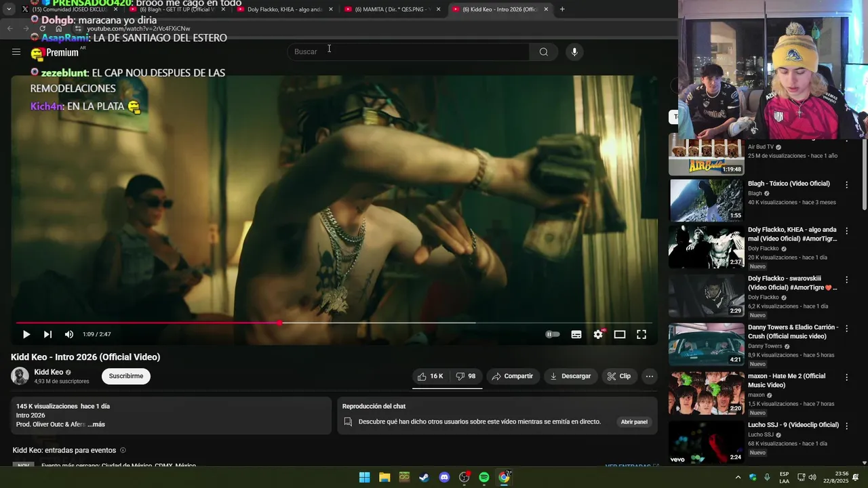868x488 pixels.
Task: Open options for maxon Hate Me 2
Action: [x=846, y=378]
